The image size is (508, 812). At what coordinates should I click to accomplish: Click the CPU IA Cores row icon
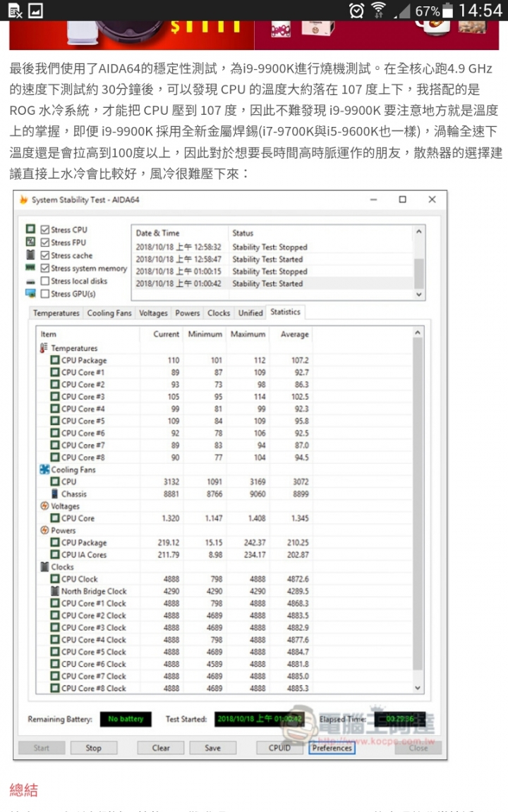pos(55,554)
